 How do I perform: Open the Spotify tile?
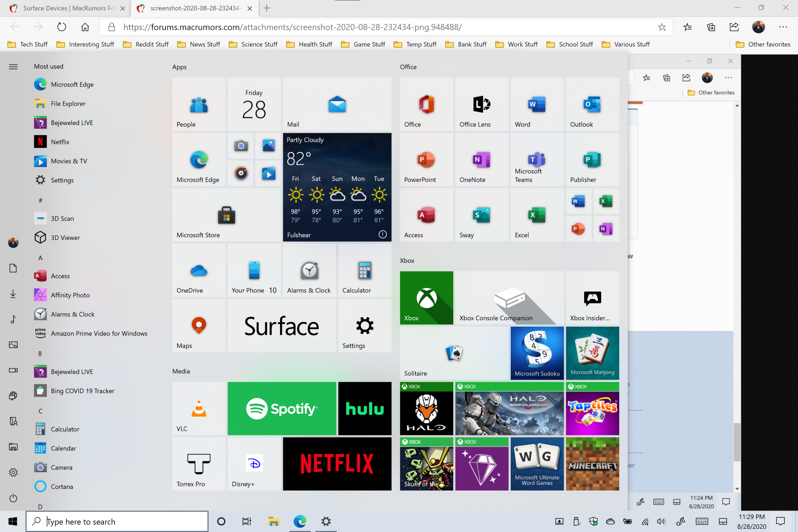(282, 408)
